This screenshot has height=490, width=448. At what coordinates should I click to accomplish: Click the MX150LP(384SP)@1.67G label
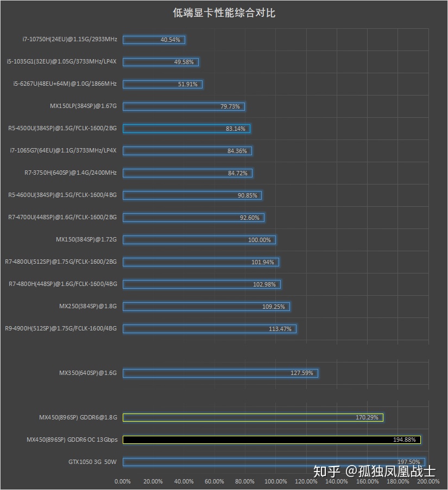83,106
